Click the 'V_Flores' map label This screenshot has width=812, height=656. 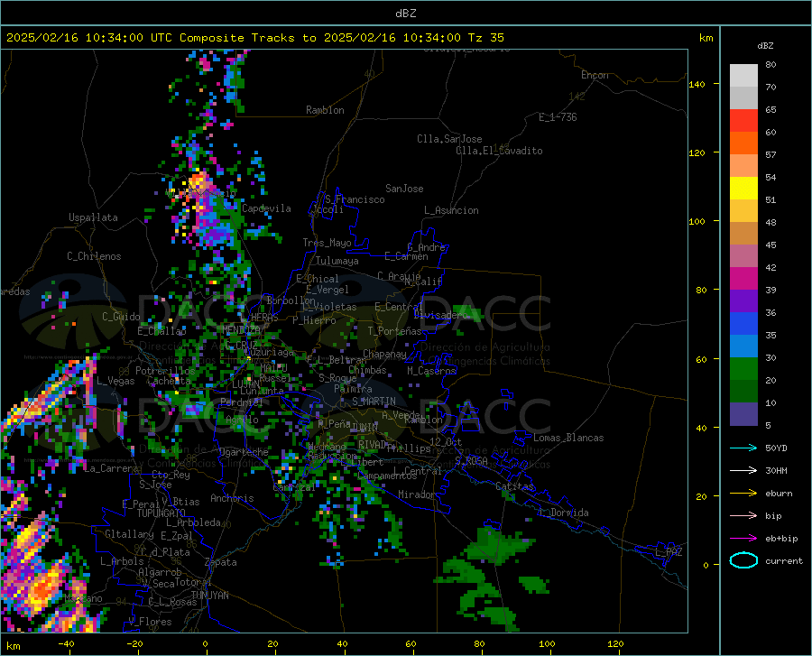click(x=150, y=622)
